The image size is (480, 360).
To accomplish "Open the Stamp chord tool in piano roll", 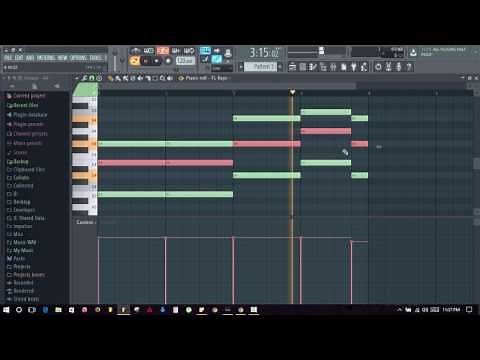I will point(99,78).
